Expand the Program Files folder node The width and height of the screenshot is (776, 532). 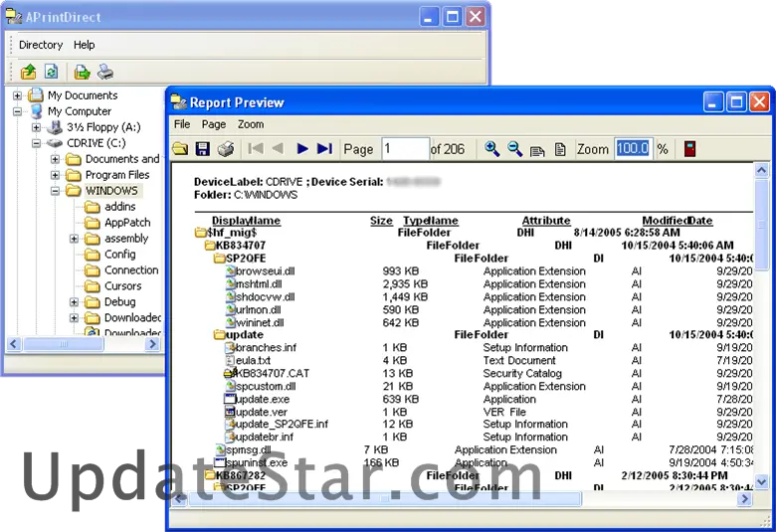(x=55, y=175)
